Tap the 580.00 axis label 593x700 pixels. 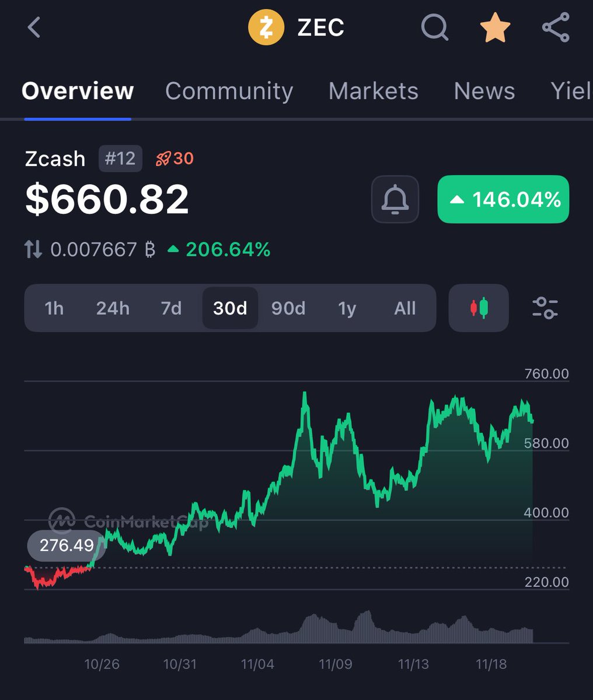point(546,443)
